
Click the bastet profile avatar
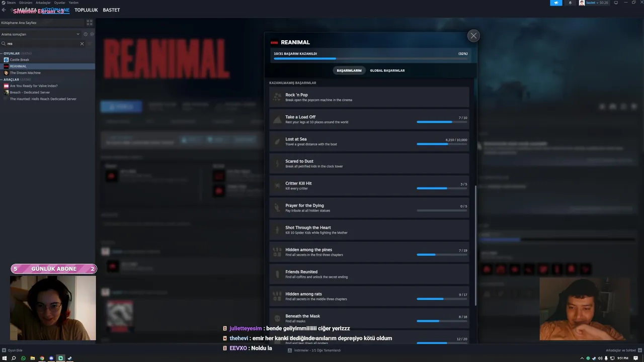(582, 3)
